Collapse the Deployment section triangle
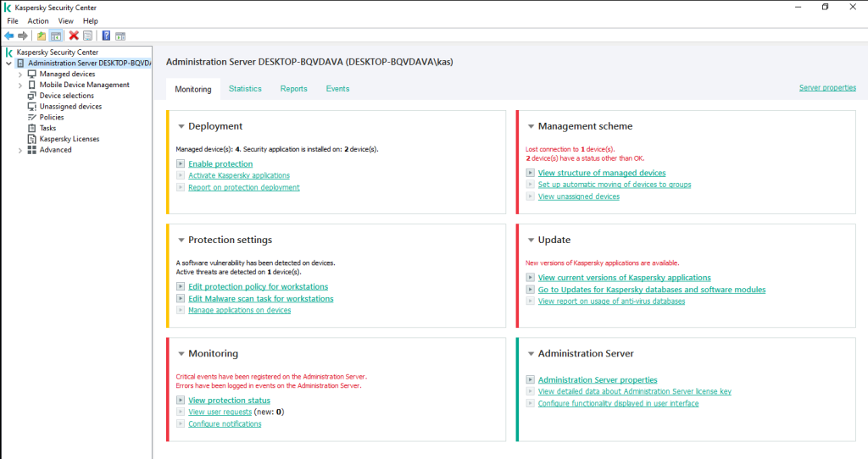The image size is (868, 459). 181,127
